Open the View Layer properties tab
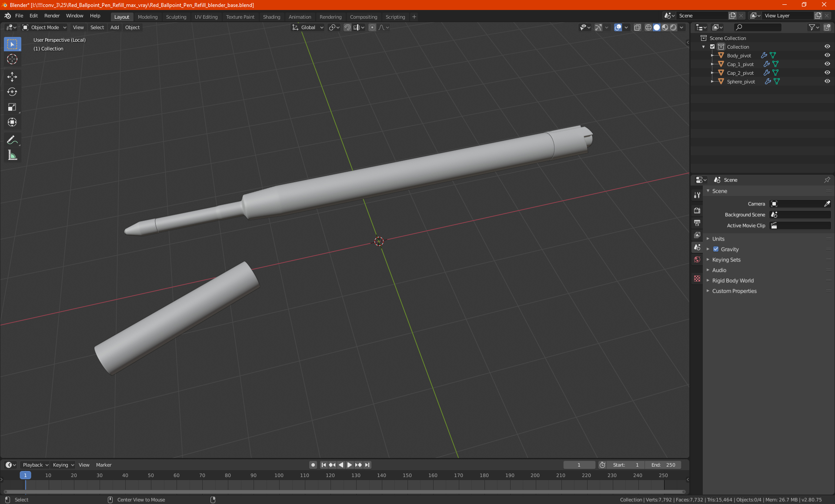This screenshot has height=504, width=835. [x=697, y=235]
